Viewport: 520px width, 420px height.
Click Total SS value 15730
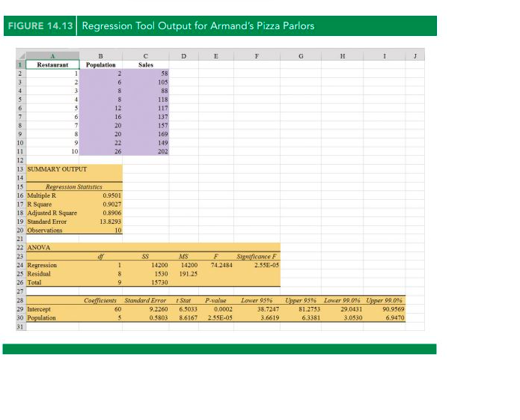(x=159, y=283)
